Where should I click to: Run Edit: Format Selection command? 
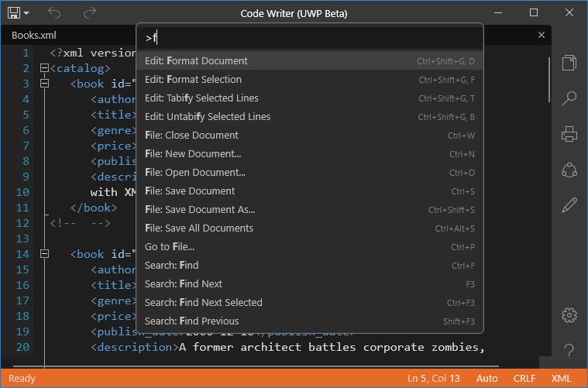click(310, 80)
